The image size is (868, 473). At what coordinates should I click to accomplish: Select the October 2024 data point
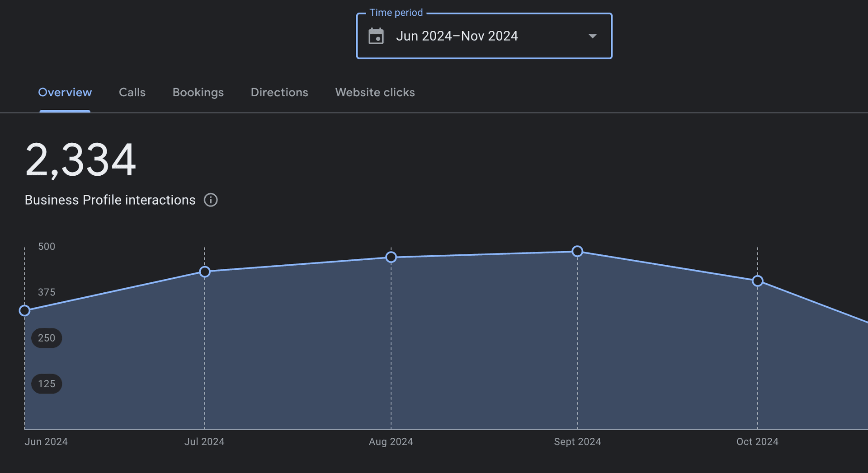758,281
